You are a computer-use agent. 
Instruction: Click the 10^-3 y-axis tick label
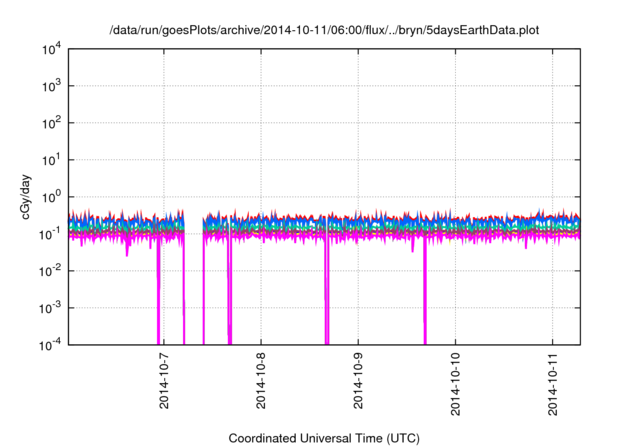point(50,308)
